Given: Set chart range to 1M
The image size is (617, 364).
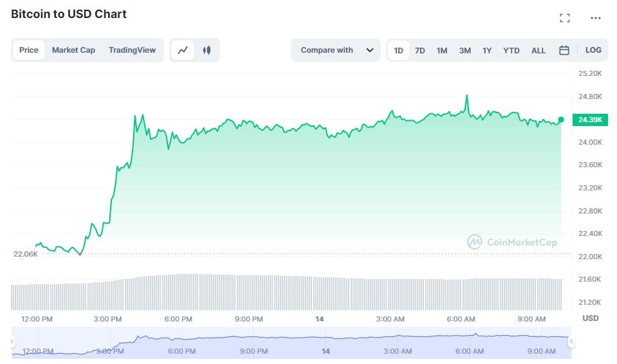Looking at the screenshot, I should (x=442, y=50).
